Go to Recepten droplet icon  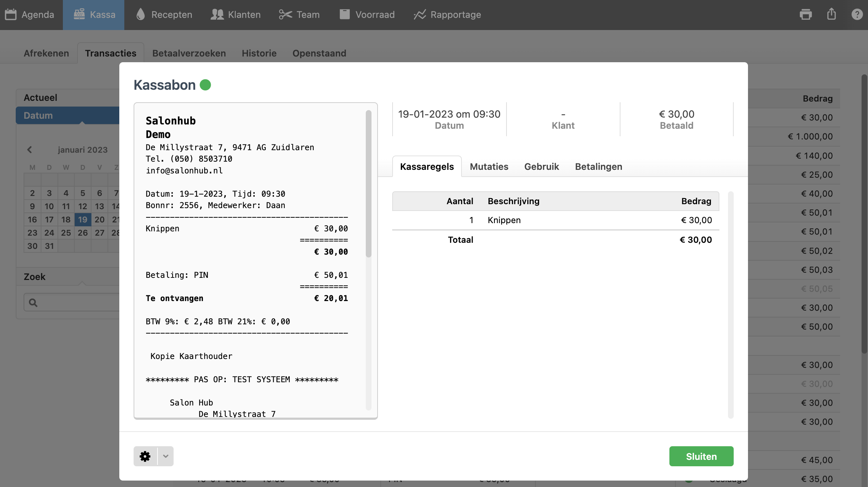tap(141, 15)
